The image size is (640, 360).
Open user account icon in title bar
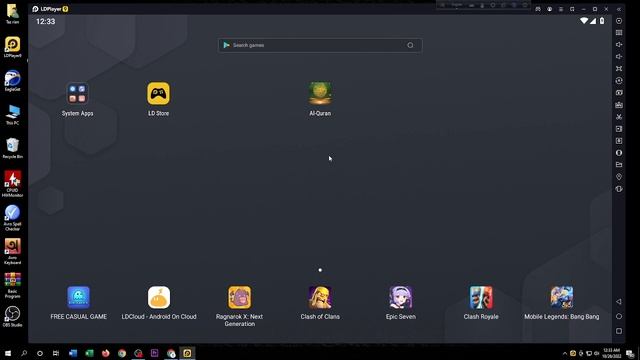click(x=549, y=9)
